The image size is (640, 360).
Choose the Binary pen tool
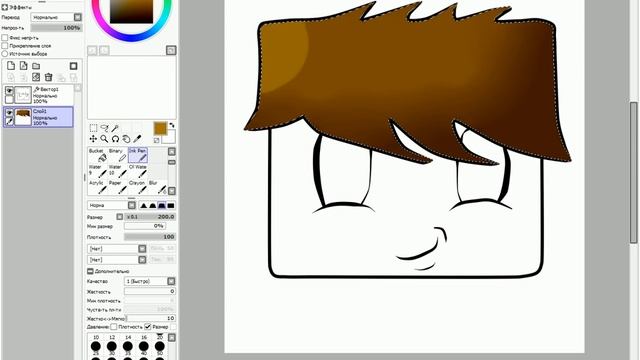(x=118, y=155)
